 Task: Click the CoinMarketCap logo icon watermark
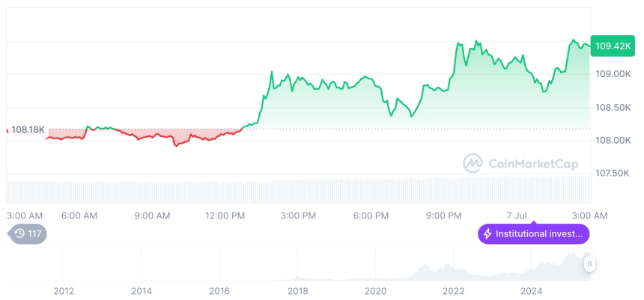pos(473,163)
